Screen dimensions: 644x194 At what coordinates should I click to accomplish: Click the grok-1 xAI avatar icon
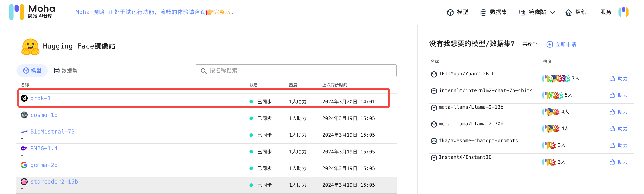point(24,98)
